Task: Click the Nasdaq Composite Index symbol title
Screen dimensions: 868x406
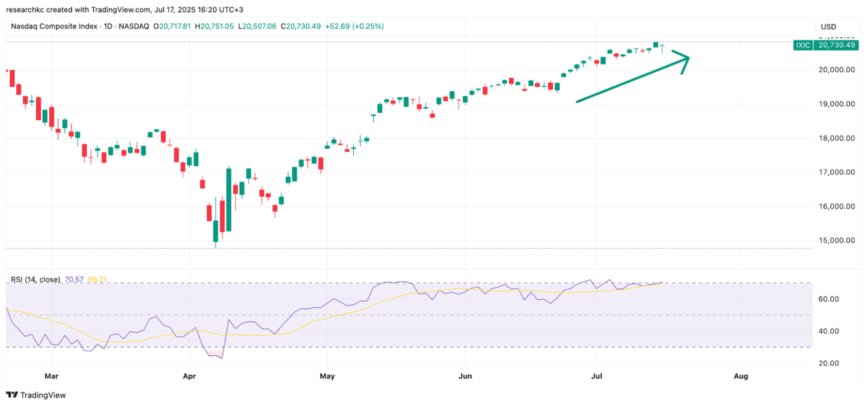Action: (53, 27)
